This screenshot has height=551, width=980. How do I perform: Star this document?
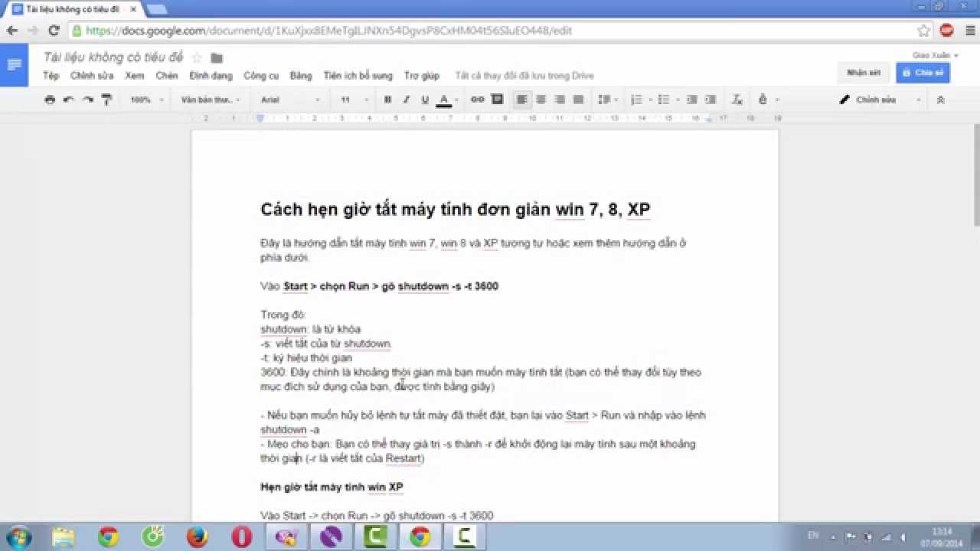tap(197, 57)
